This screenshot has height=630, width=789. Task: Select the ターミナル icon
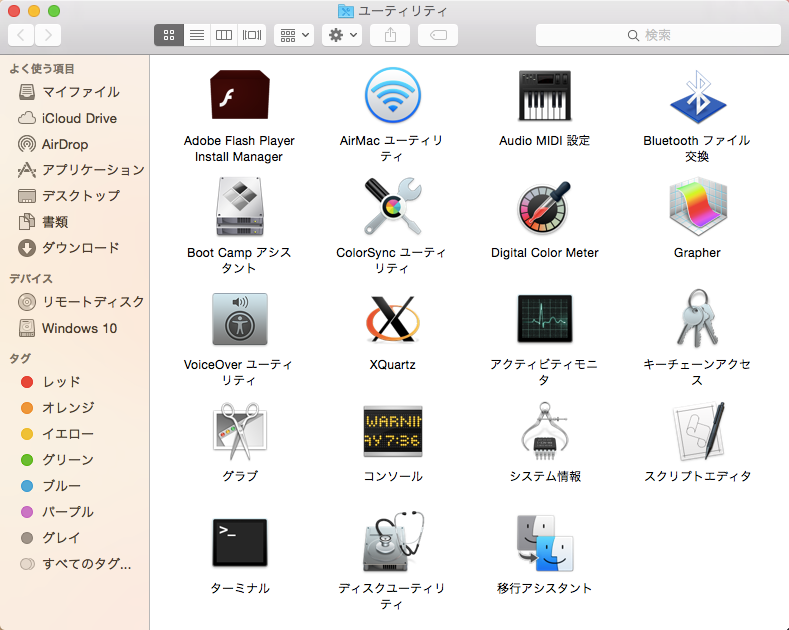pos(240,542)
